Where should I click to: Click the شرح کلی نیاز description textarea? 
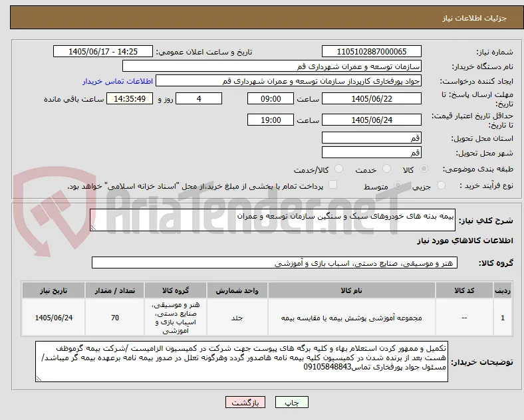[273, 220]
